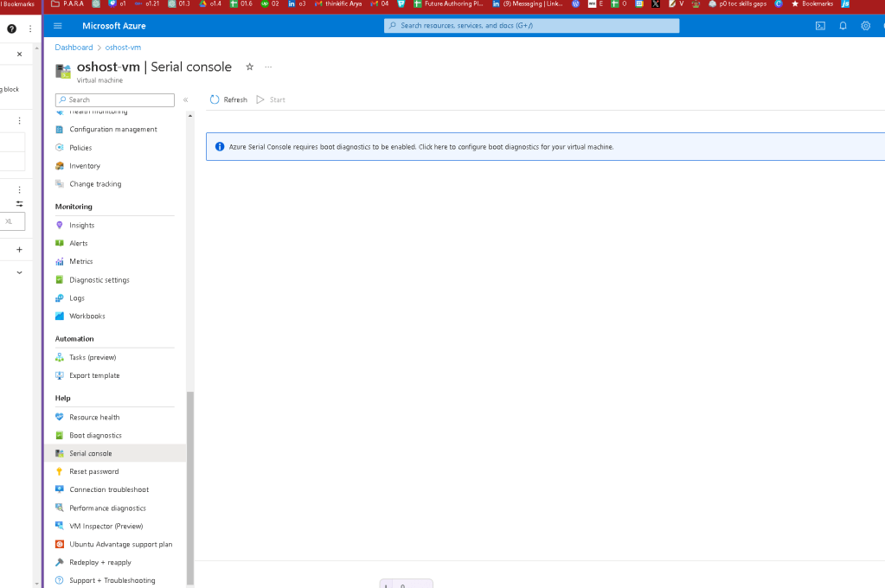885x588 pixels.
Task: Open the notifications bell
Action: coord(843,26)
